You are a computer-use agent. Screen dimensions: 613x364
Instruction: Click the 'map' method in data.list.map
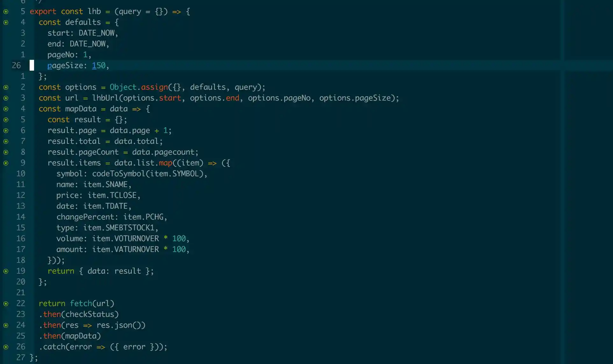coord(165,163)
